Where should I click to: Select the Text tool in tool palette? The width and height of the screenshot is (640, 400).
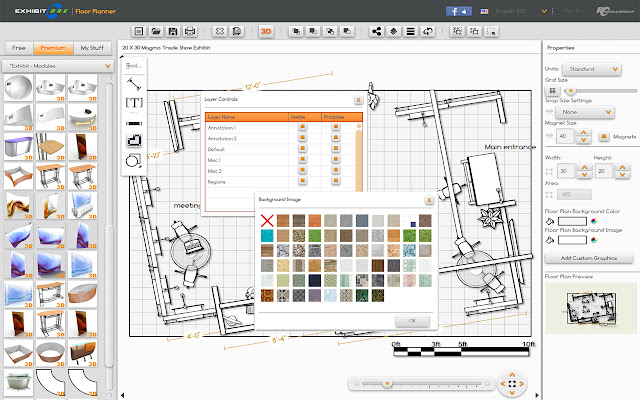[132, 103]
